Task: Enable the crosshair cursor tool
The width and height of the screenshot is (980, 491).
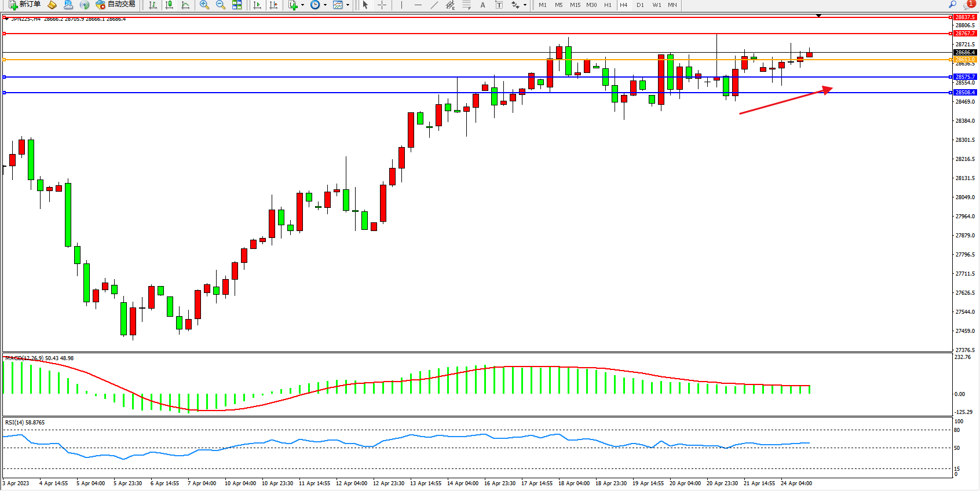Action: tap(382, 5)
